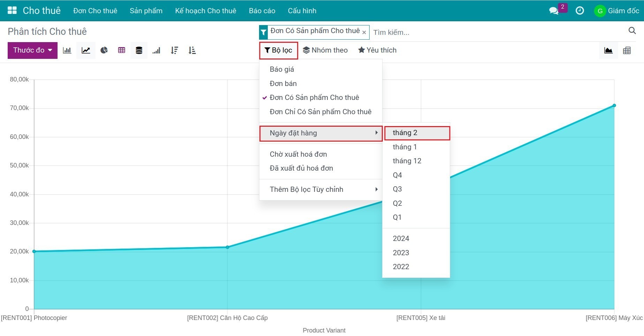Toggle the stacked chart icon
The height and width of the screenshot is (336, 644).
139,50
